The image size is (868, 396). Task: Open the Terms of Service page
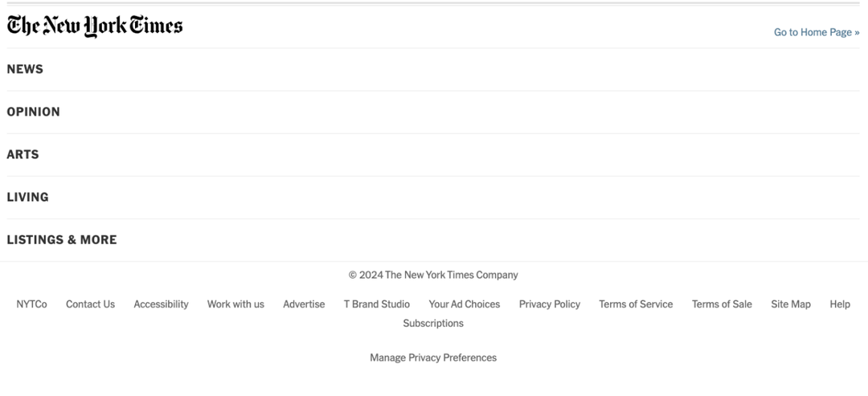(x=636, y=304)
